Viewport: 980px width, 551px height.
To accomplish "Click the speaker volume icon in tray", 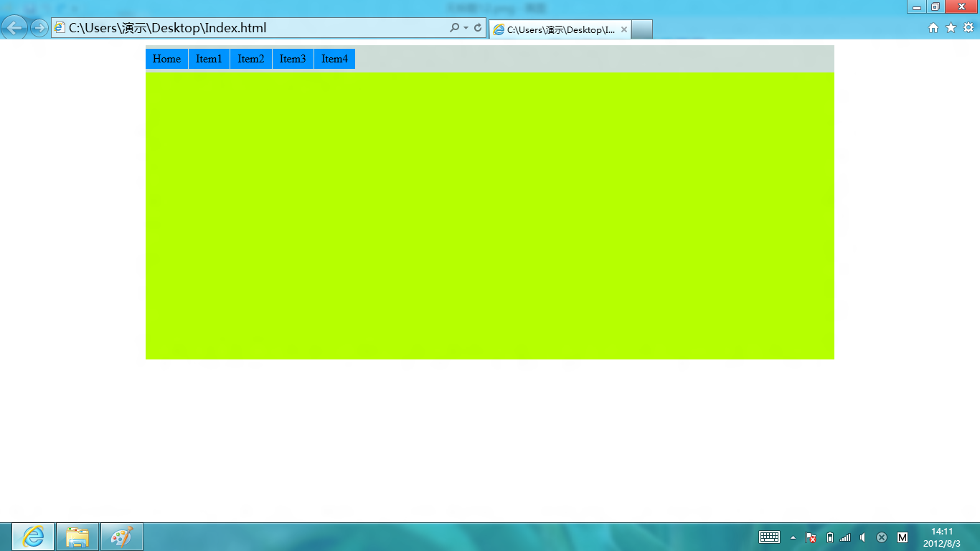I will 863,537.
